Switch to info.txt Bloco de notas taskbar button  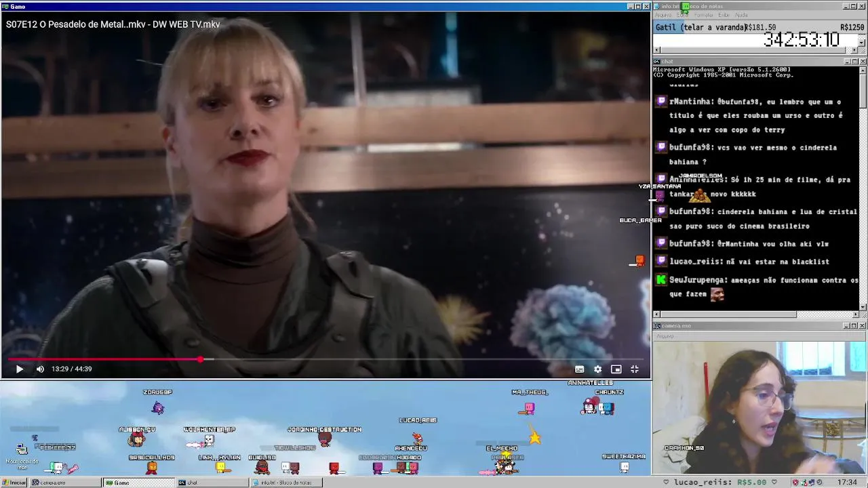(285, 483)
